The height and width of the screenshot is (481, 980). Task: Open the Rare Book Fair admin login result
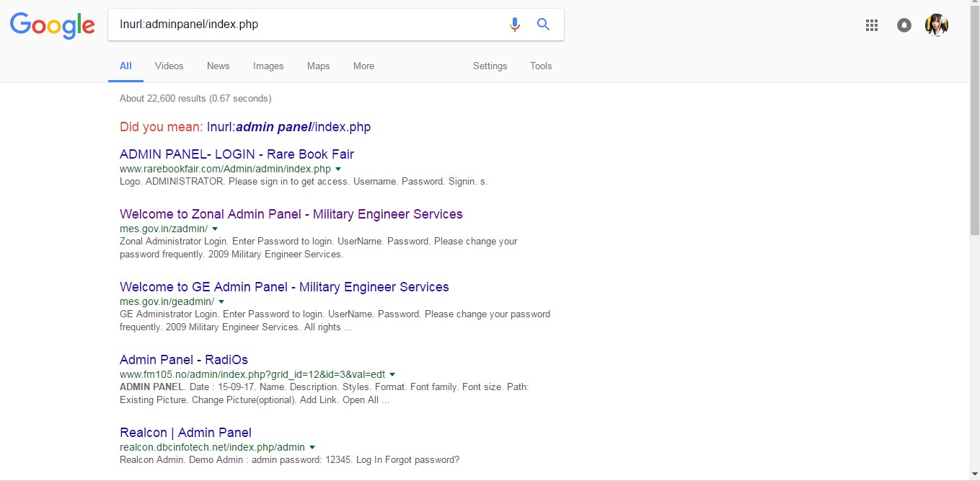tap(237, 154)
